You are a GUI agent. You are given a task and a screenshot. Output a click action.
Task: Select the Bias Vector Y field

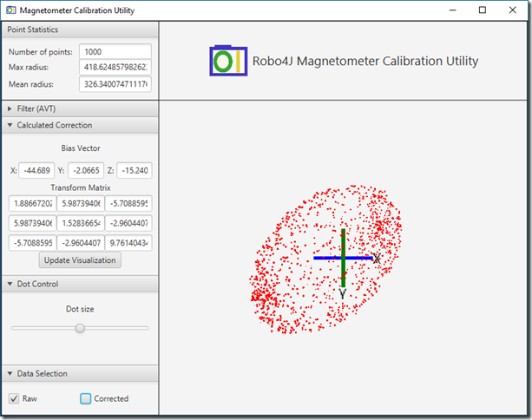coord(86,170)
